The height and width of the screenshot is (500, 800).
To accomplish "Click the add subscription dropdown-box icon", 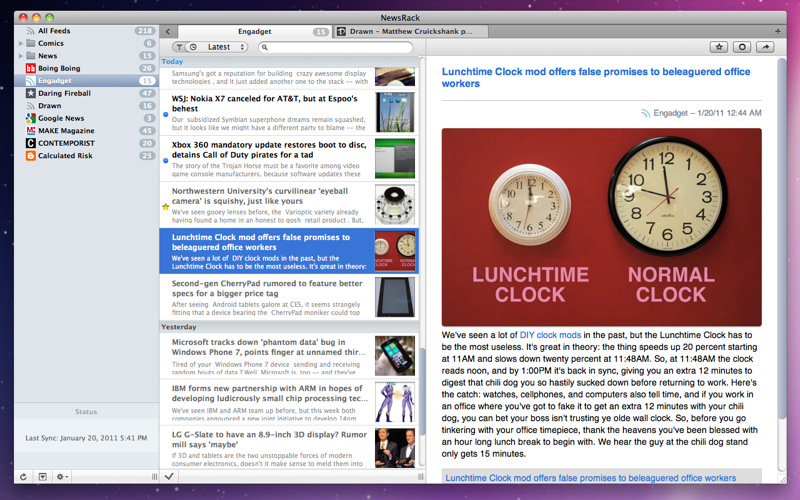I will pos(43,477).
